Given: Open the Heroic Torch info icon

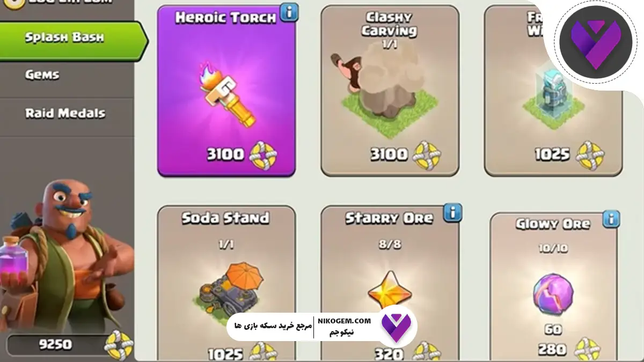Looking at the screenshot, I should click(x=289, y=12).
